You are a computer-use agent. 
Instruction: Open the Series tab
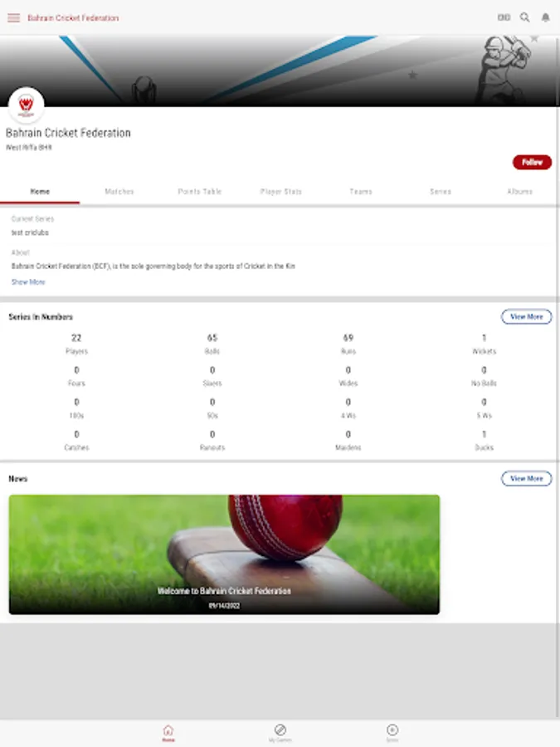440,192
